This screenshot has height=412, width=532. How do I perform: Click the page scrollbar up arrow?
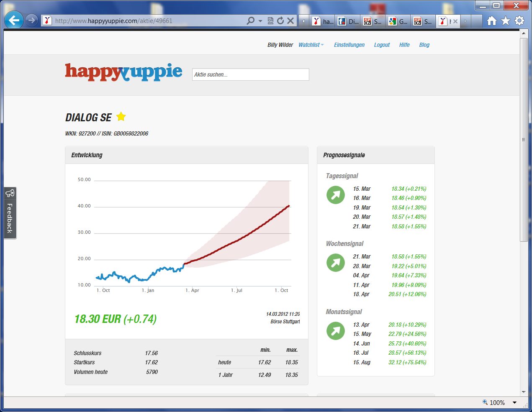point(524,34)
